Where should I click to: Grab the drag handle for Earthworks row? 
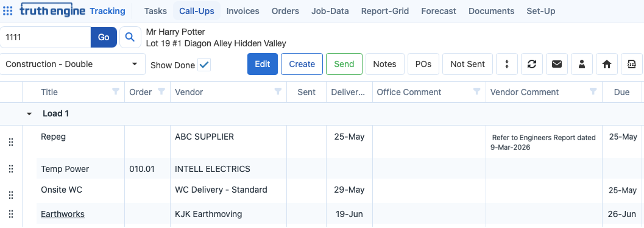click(x=11, y=214)
